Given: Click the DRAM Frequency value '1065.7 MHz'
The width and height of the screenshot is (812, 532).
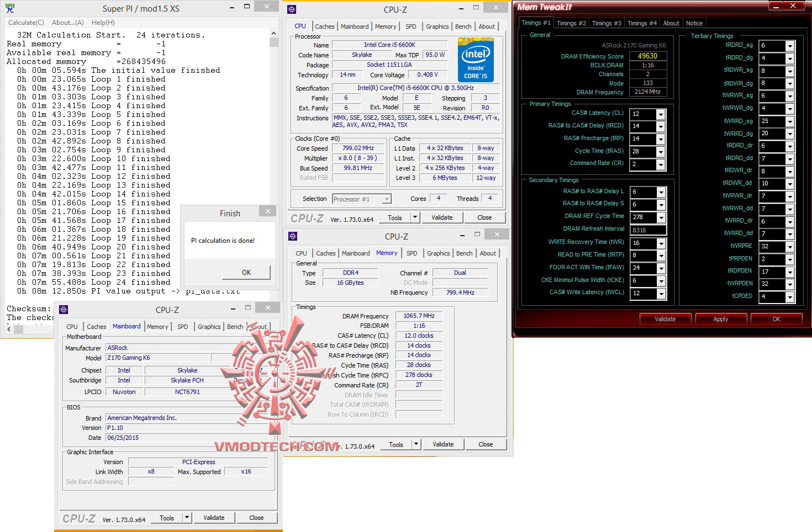Looking at the screenshot, I should [x=419, y=316].
